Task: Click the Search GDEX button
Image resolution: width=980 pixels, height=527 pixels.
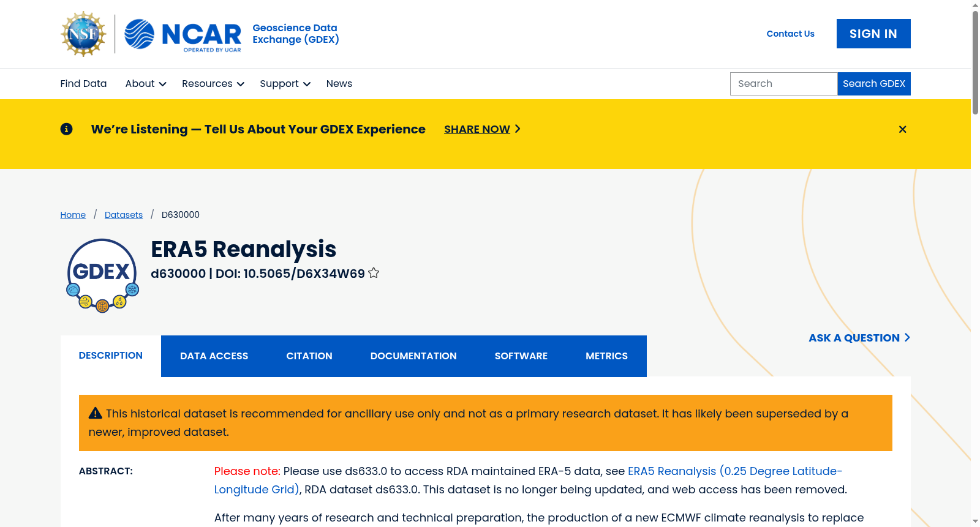Action: point(874,84)
